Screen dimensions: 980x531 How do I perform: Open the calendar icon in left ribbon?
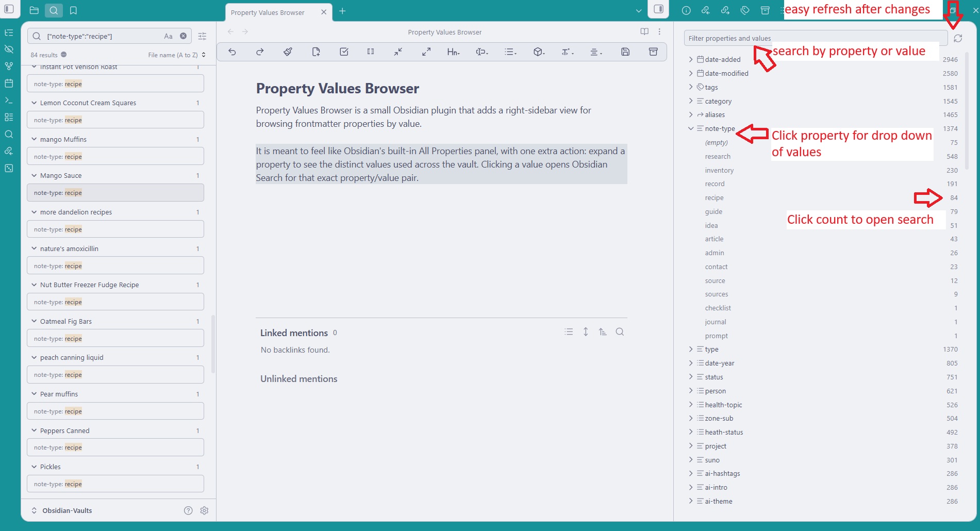click(x=9, y=84)
